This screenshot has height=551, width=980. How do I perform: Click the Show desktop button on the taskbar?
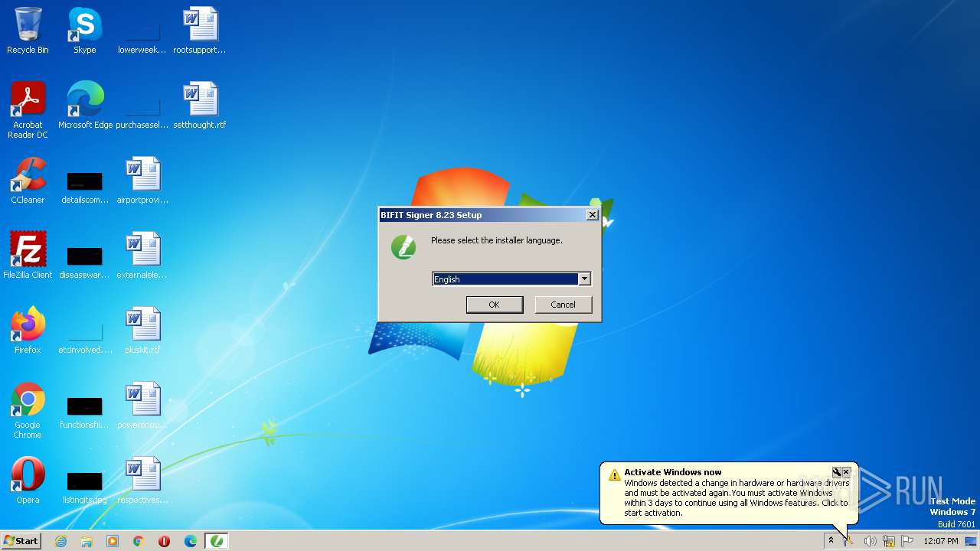click(x=972, y=541)
